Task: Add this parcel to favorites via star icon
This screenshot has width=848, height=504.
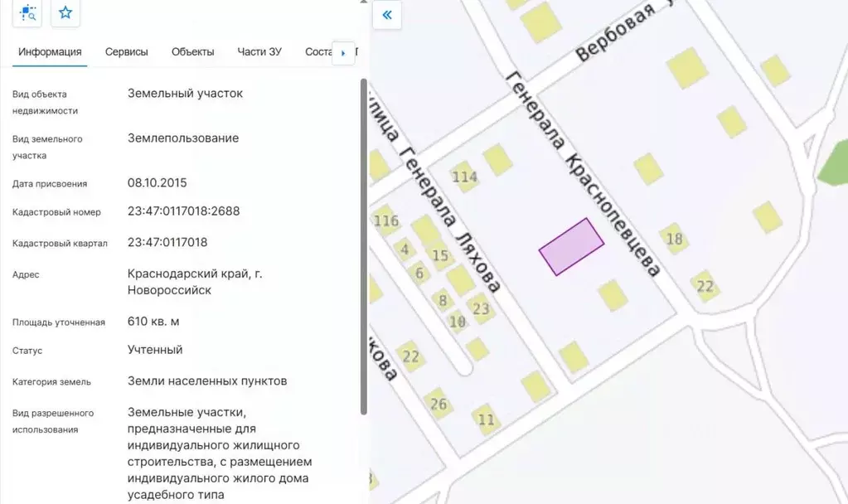Action: pos(65,13)
